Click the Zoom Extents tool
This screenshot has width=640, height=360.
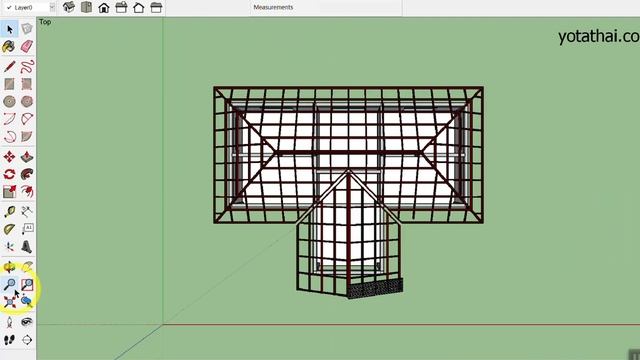(9, 302)
